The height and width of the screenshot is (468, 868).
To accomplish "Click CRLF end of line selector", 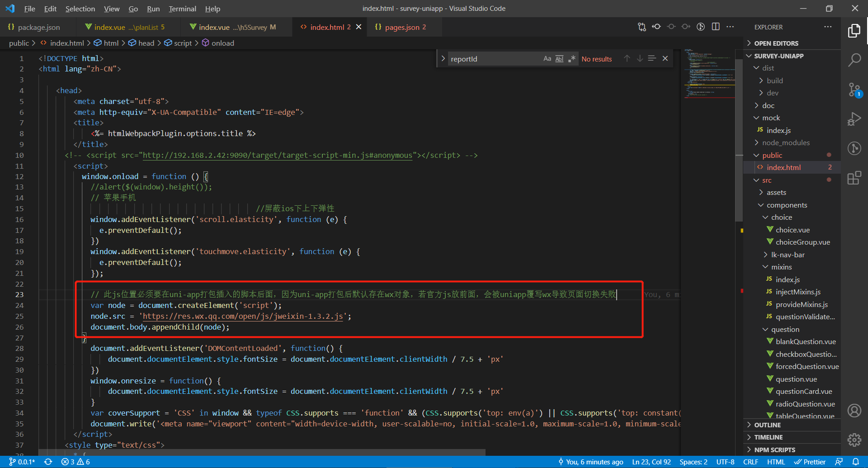I will click(x=750, y=462).
